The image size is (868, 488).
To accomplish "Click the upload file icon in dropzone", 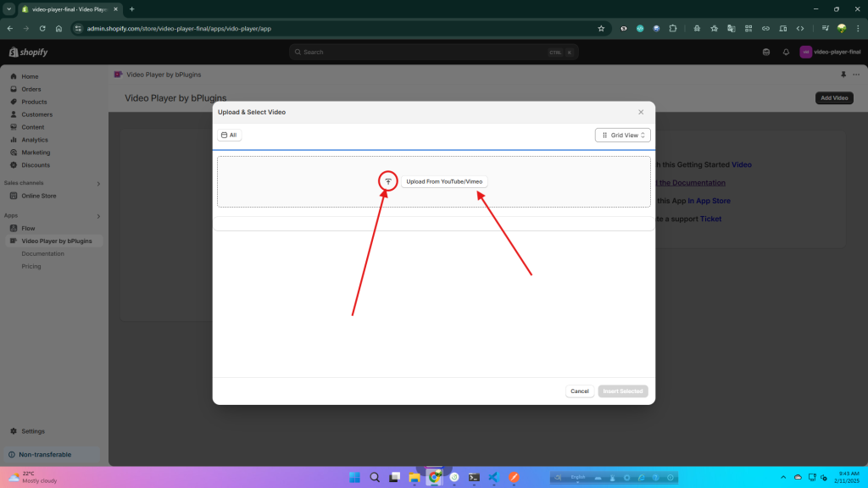I will pyautogui.click(x=388, y=181).
